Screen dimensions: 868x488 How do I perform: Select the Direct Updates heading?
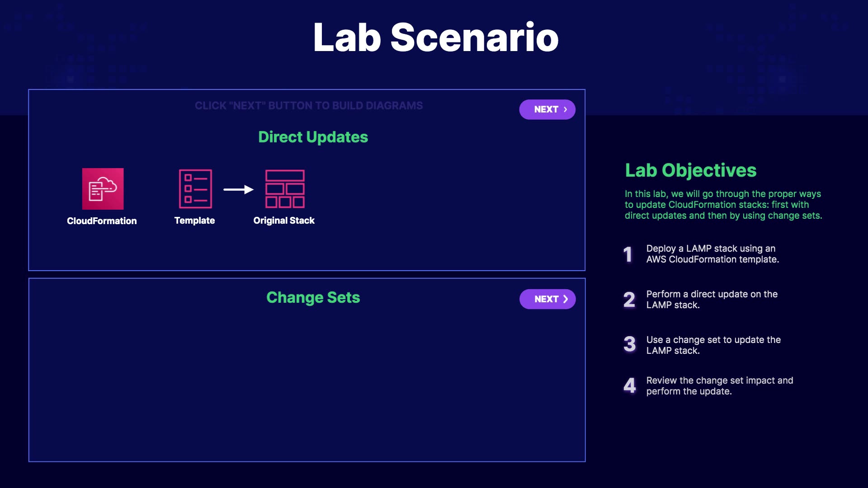pos(313,137)
